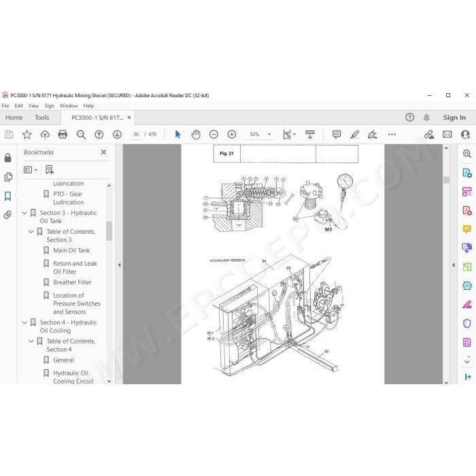Zoom out with the minus circle icon
The width and height of the screenshot is (476, 476).
(x=214, y=134)
